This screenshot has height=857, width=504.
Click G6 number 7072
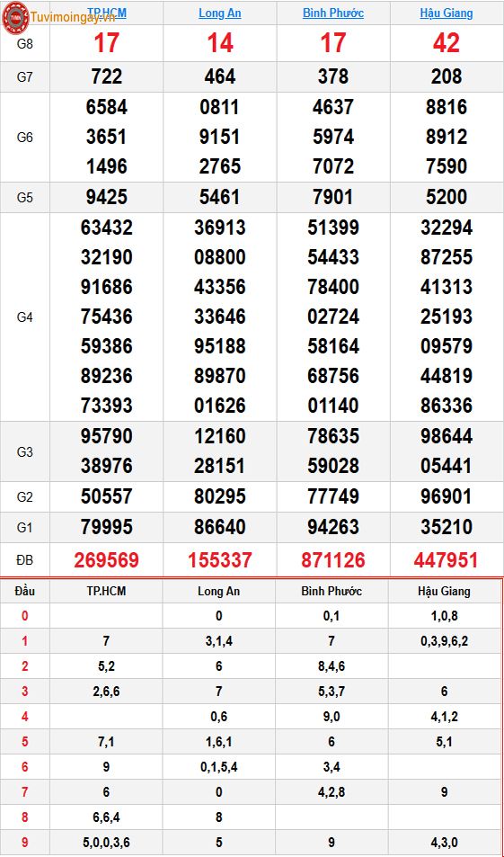click(x=333, y=166)
